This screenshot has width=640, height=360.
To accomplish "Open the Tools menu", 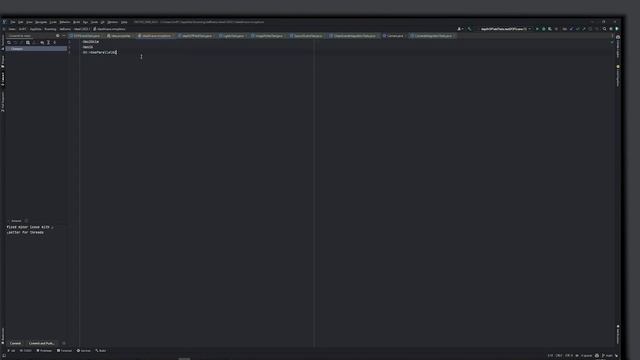I will coord(94,22).
